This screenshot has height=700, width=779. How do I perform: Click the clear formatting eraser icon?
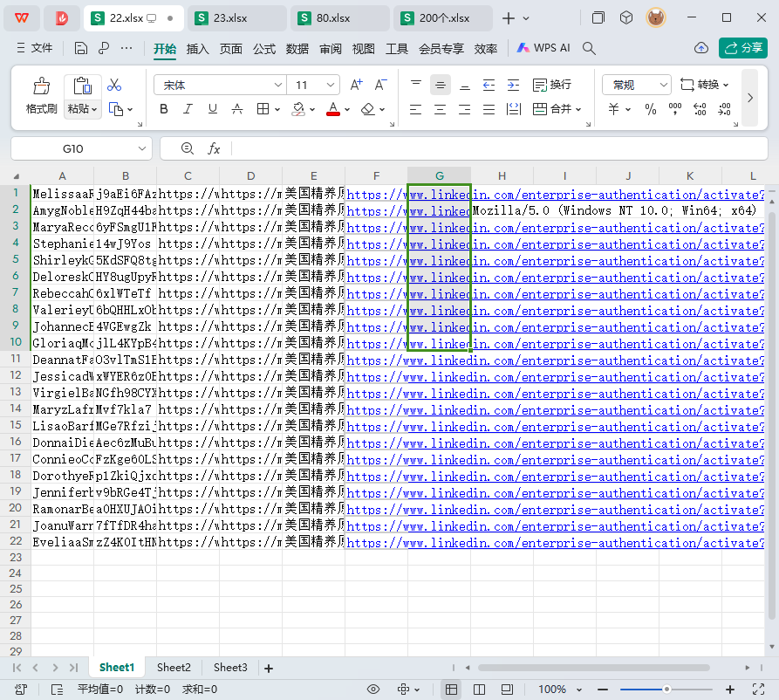pos(368,109)
